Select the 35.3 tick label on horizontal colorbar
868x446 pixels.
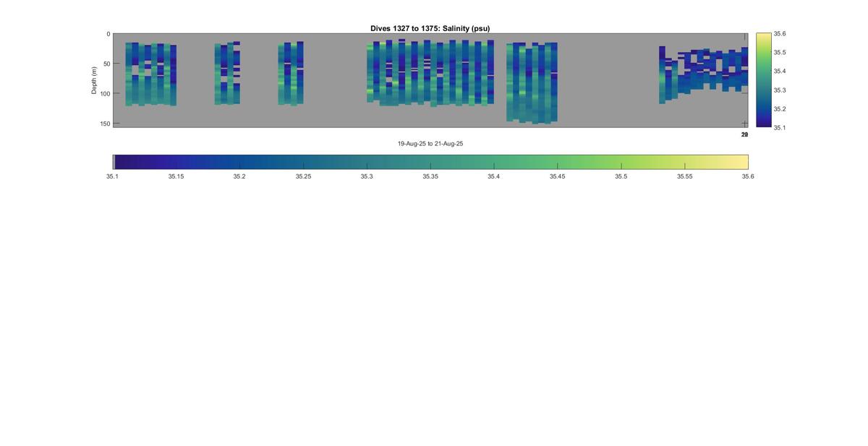pos(367,176)
